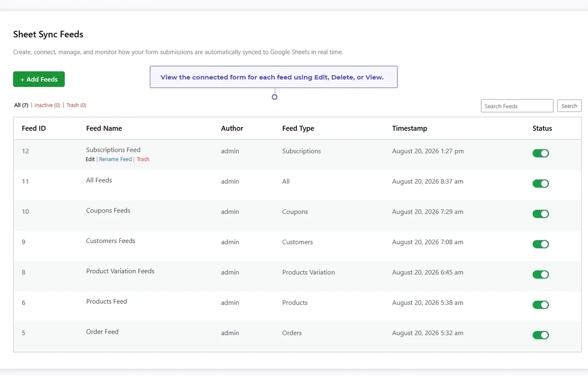Select the Coupons Feeds name

tap(108, 211)
